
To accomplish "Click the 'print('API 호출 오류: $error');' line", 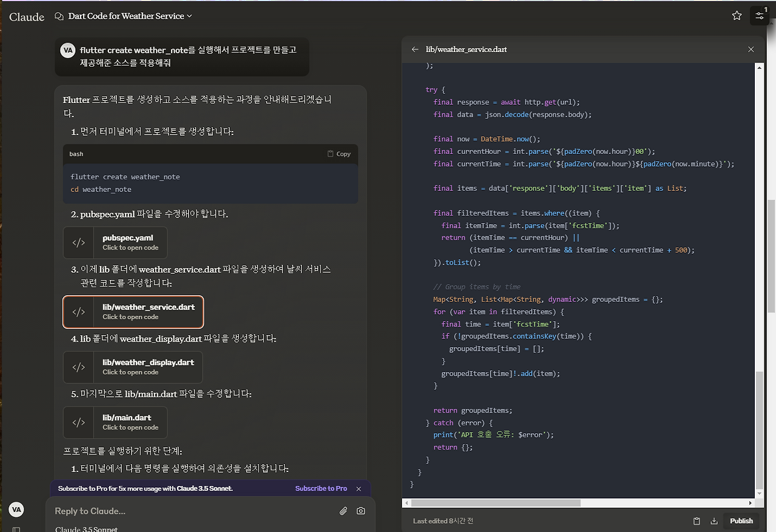I will (493, 434).
